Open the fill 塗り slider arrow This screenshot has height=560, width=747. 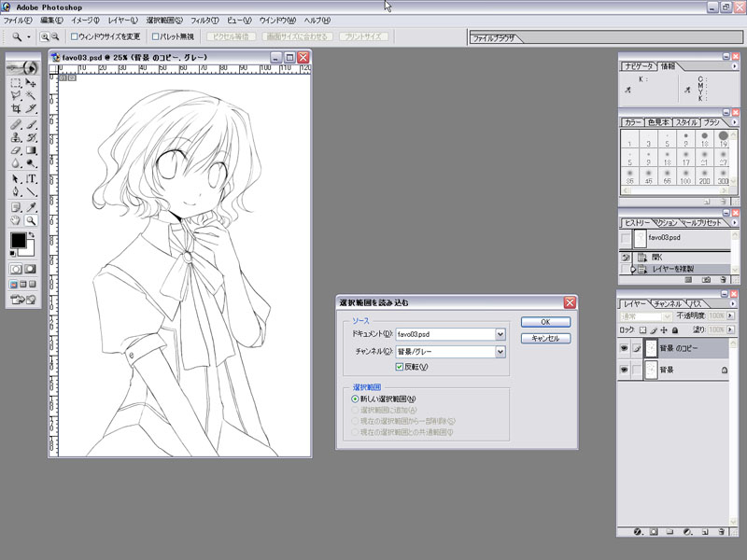pos(730,329)
